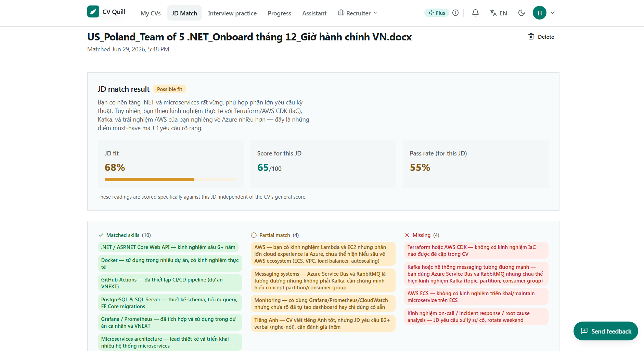The width and height of the screenshot is (644, 351).
Task: Select the Kafka missing skill chip
Action: (x=476, y=274)
